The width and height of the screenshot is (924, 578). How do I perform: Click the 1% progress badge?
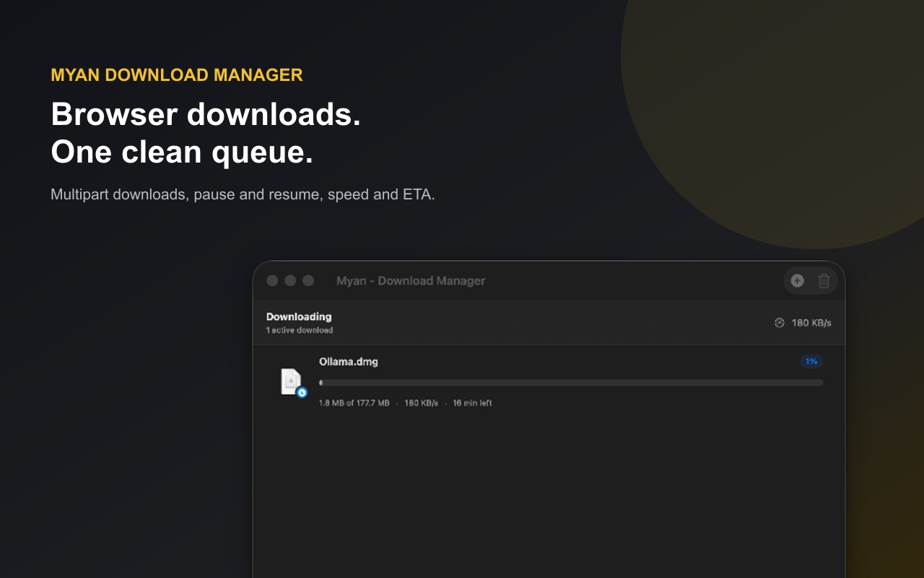coord(811,361)
